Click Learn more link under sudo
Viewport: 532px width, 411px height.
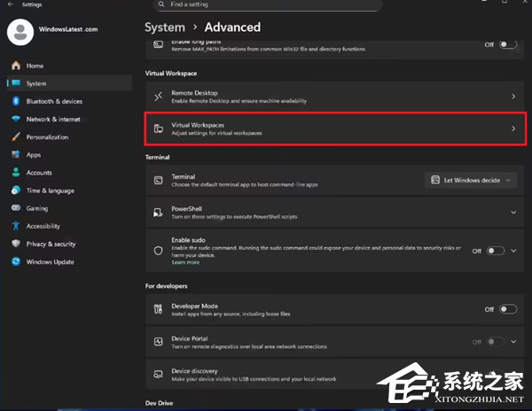(185, 262)
